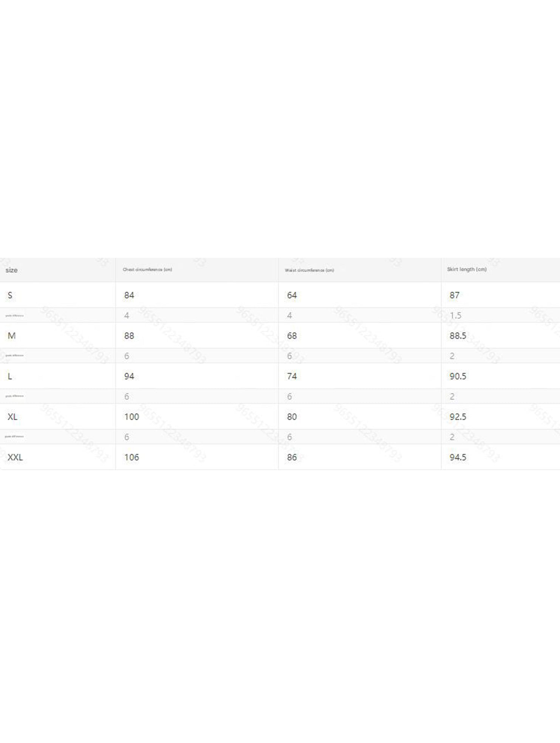Click waist value 64 for size S
This screenshot has height=743, width=560.
292,295
